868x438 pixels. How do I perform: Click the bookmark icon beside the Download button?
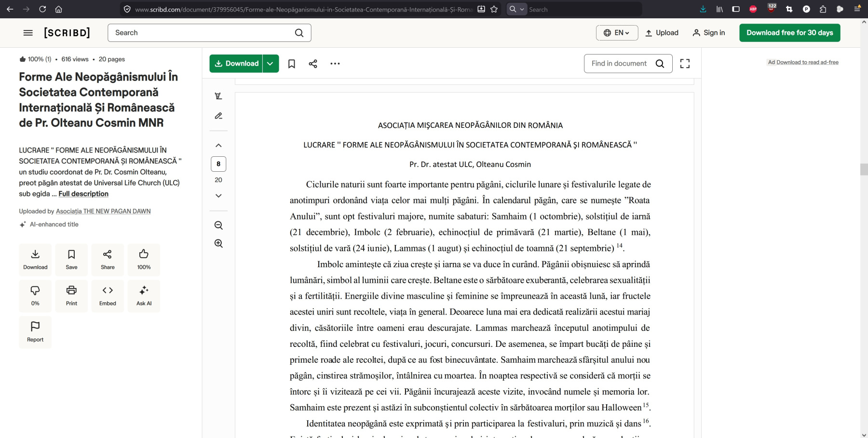pos(291,64)
